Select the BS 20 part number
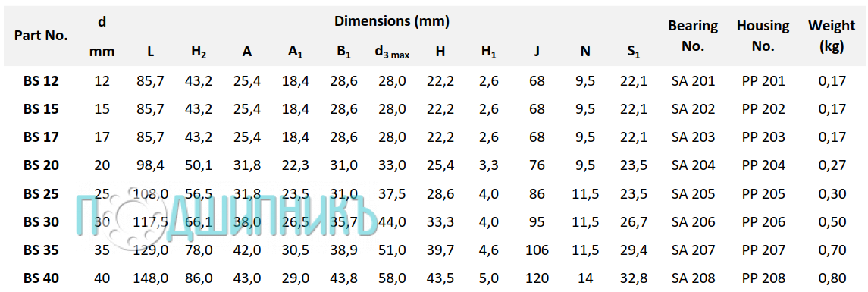 coord(41,165)
